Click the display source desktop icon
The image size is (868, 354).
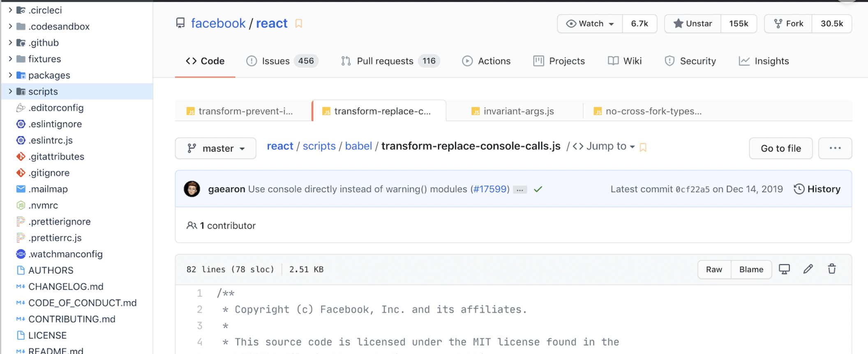click(784, 269)
